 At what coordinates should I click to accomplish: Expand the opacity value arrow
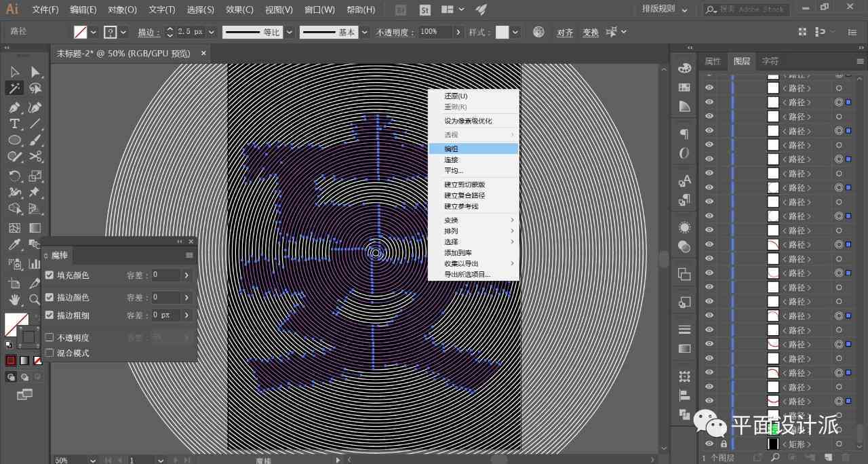pyautogui.click(x=458, y=32)
